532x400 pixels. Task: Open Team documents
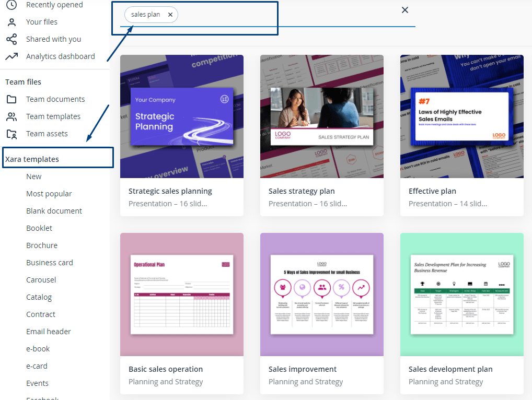[55, 99]
